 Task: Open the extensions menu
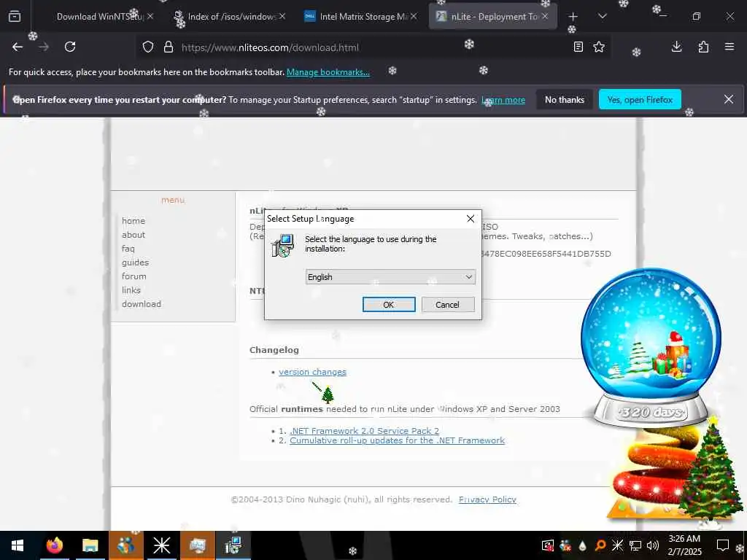click(703, 47)
